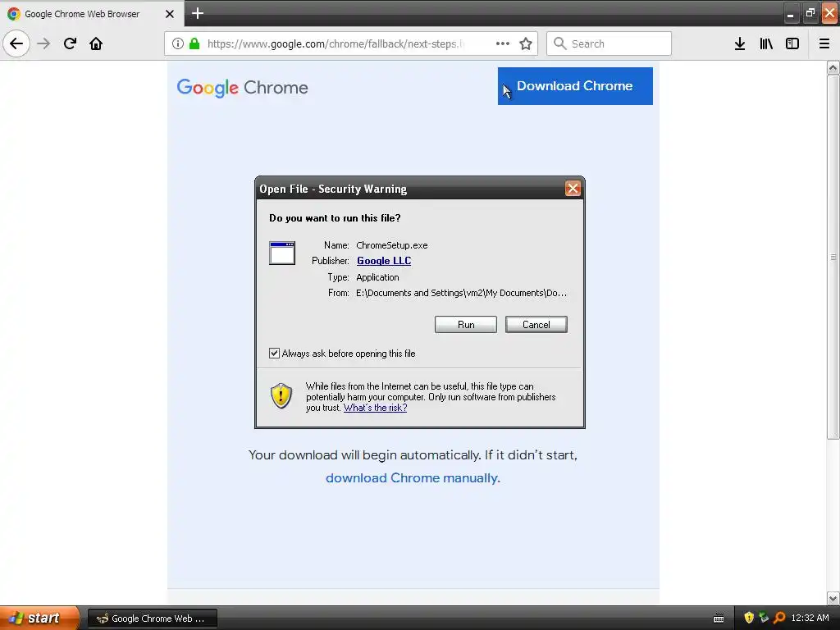840x630 pixels.
Task: Cancel running the file
Action: (x=536, y=325)
